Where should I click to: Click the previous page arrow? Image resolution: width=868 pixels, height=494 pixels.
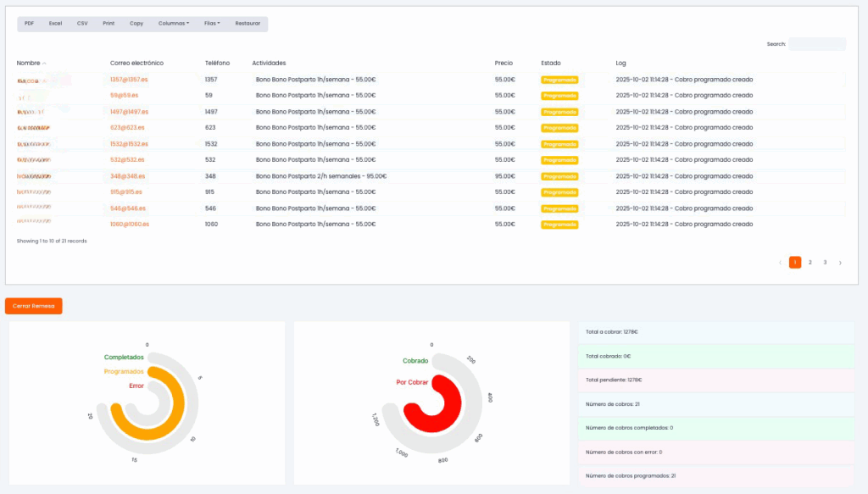click(x=780, y=263)
